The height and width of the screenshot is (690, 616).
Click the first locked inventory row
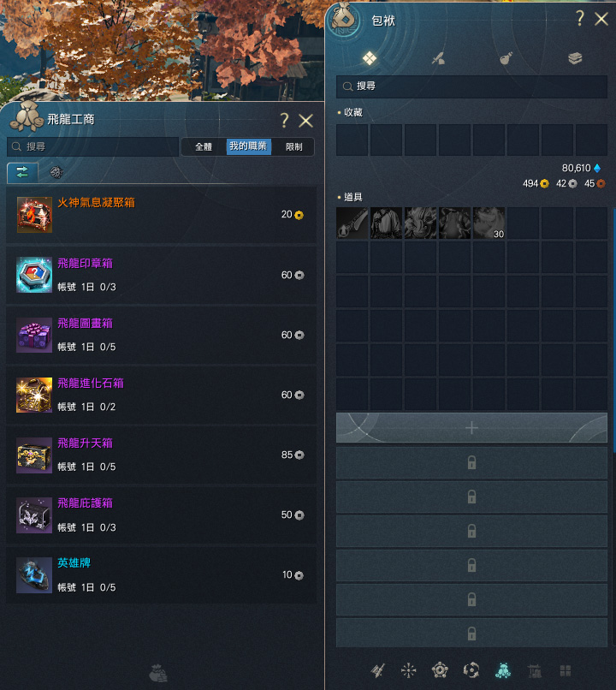471,462
